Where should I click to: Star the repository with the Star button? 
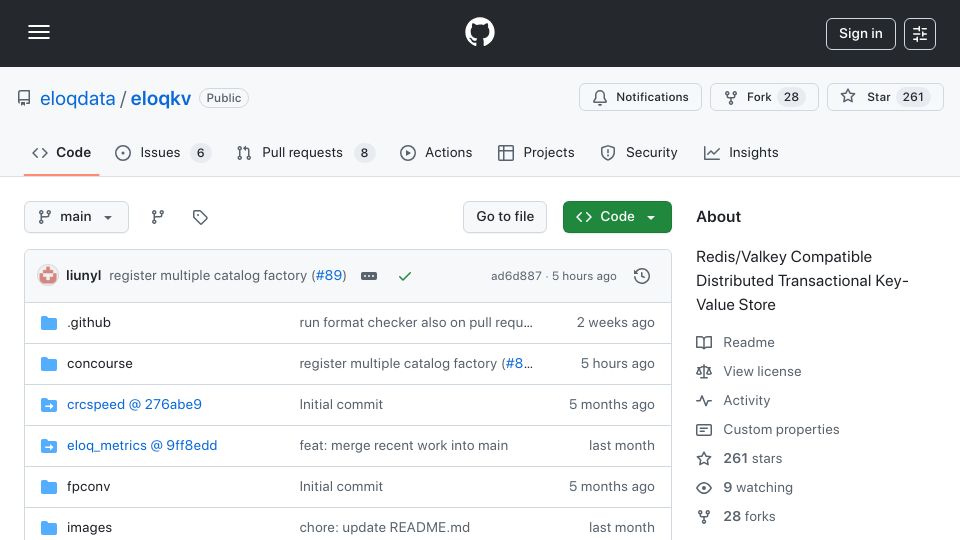coord(885,97)
